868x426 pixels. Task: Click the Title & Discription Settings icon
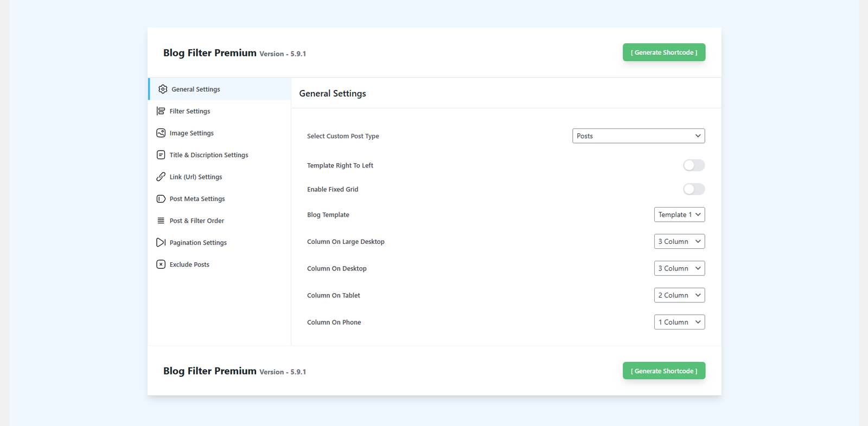tap(161, 155)
